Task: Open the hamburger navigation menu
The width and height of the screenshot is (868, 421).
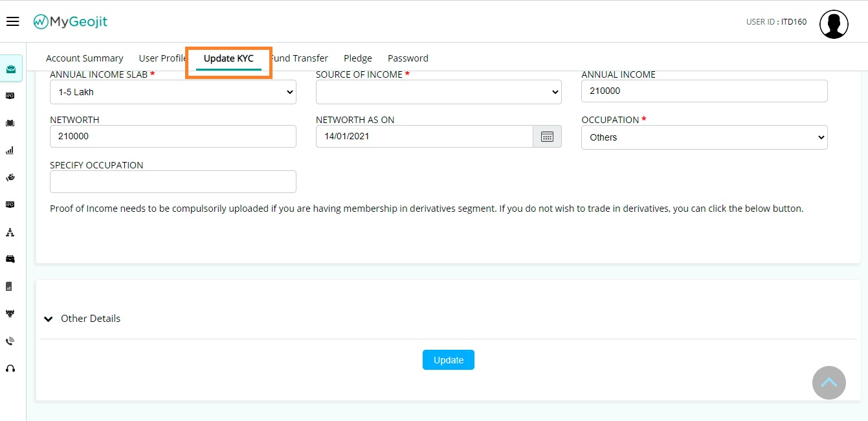Action: 12,22
